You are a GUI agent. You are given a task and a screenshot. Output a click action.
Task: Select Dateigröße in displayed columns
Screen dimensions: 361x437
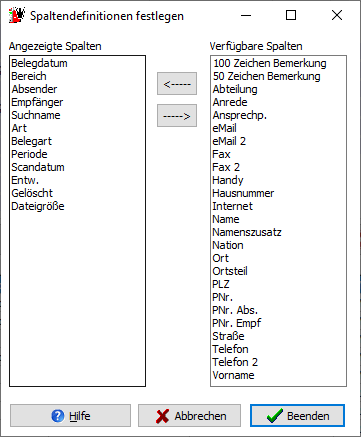(x=38, y=206)
